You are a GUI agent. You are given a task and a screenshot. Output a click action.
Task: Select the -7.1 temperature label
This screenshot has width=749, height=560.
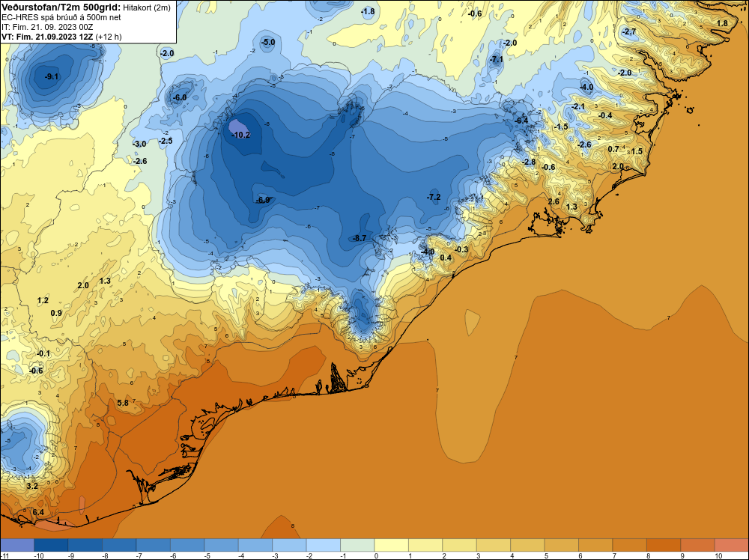tap(497, 60)
